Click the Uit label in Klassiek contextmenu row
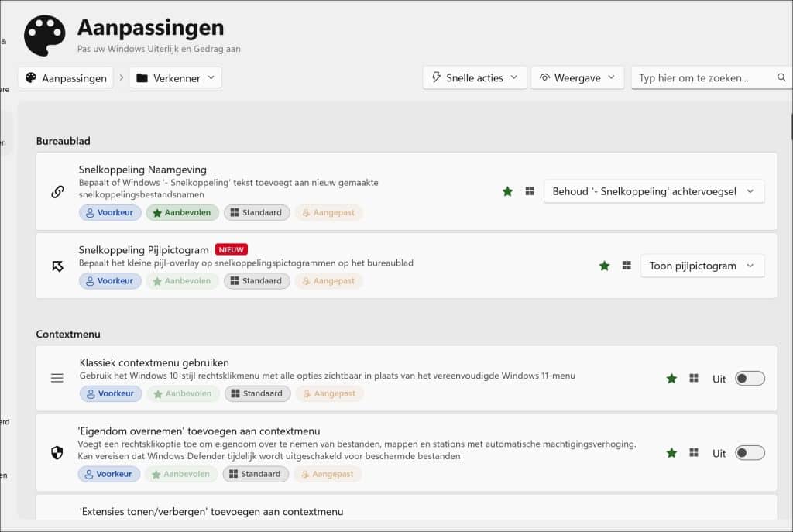The width and height of the screenshot is (793, 532). 719,379
